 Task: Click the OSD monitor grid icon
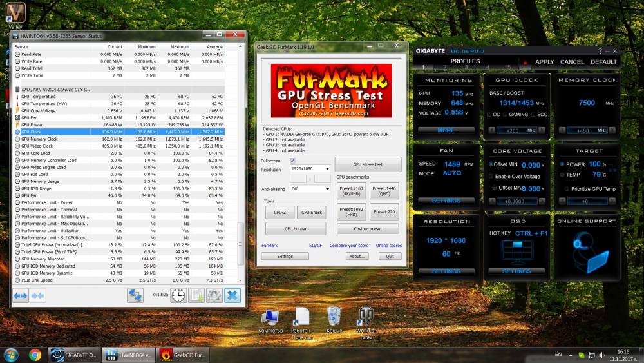518,251
